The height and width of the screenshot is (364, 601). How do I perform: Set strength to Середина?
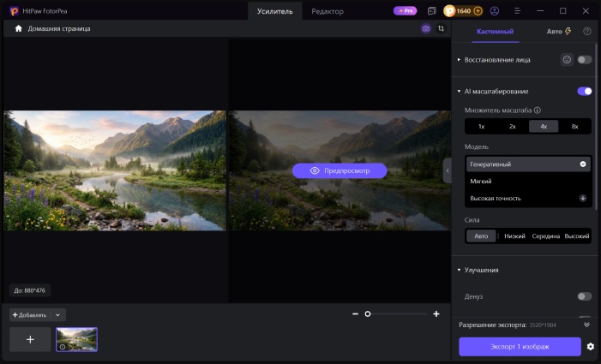546,236
